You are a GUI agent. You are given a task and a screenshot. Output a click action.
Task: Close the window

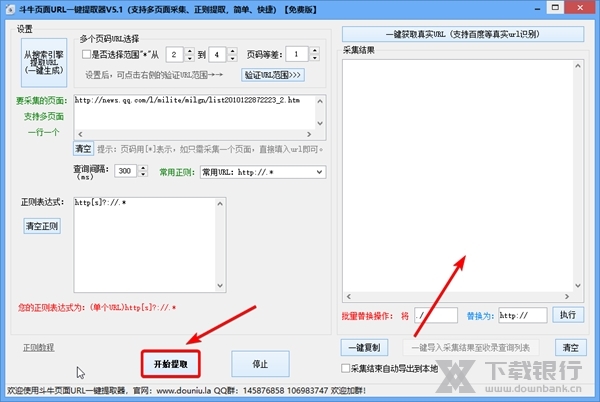point(580,8)
